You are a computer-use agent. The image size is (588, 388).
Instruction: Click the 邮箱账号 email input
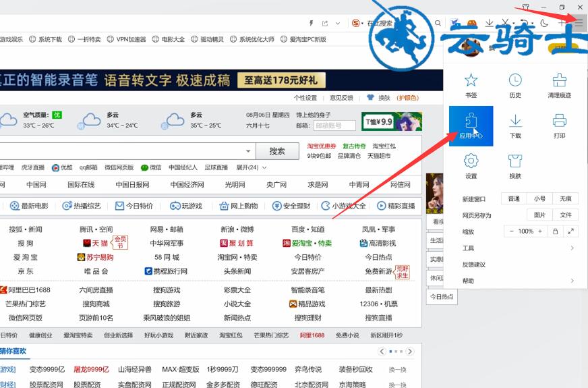(x=334, y=126)
